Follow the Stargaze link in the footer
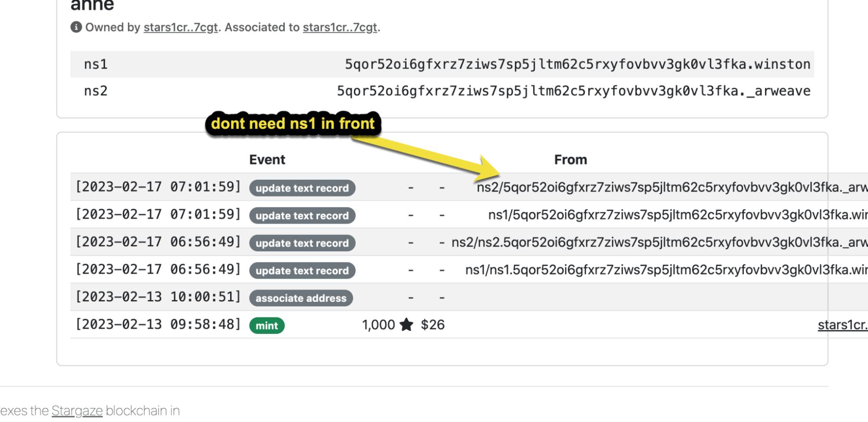This screenshot has width=868, height=422. [77, 411]
